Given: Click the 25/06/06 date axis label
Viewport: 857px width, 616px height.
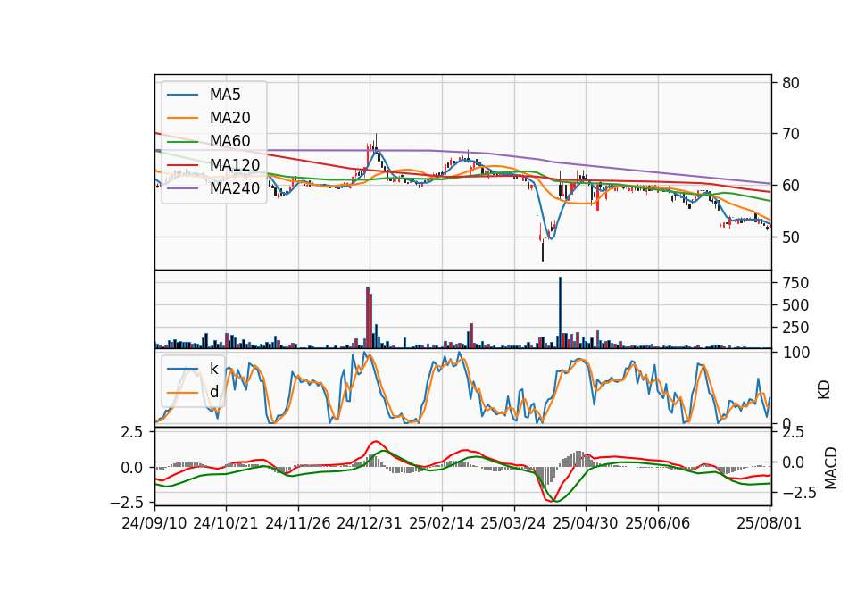Looking at the screenshot, I should click(658, 523).
